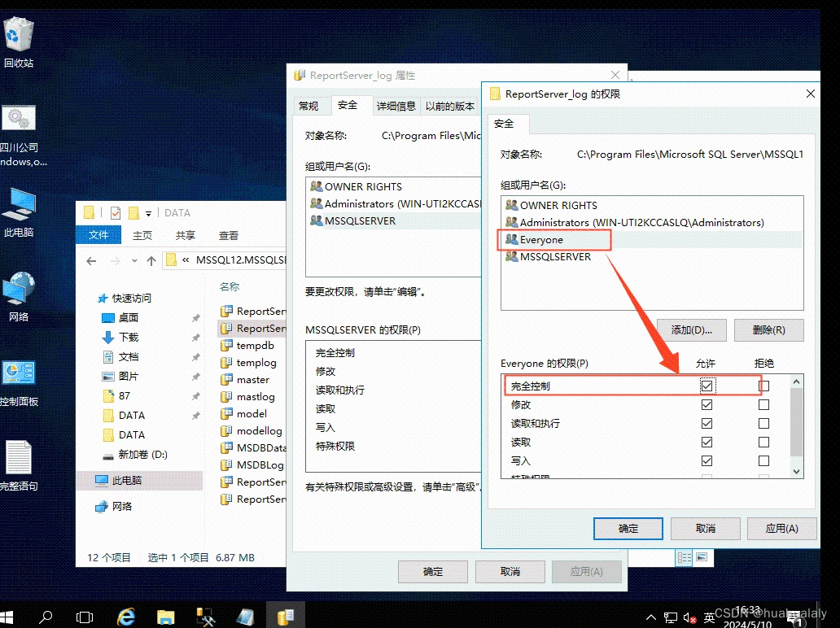Viewport: 840px width, 628px height.
Task: Select 下载 in navigation pane
Action: pos(129,338)
